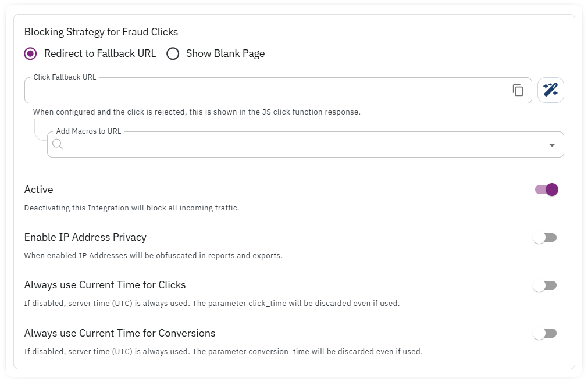Click the search magnifier icon in Add Macros
The height and width of the screenshot is (382, 588).
coord(58,144)
